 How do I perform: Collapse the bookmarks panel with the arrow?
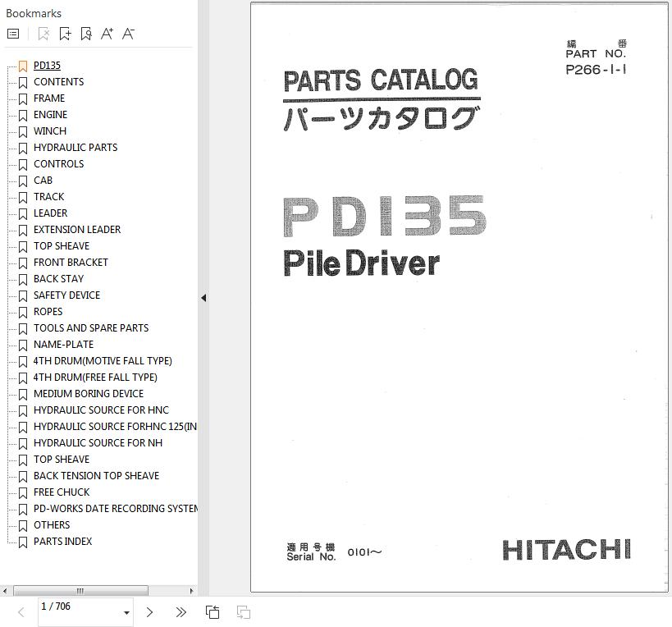[x=203, y=298]
